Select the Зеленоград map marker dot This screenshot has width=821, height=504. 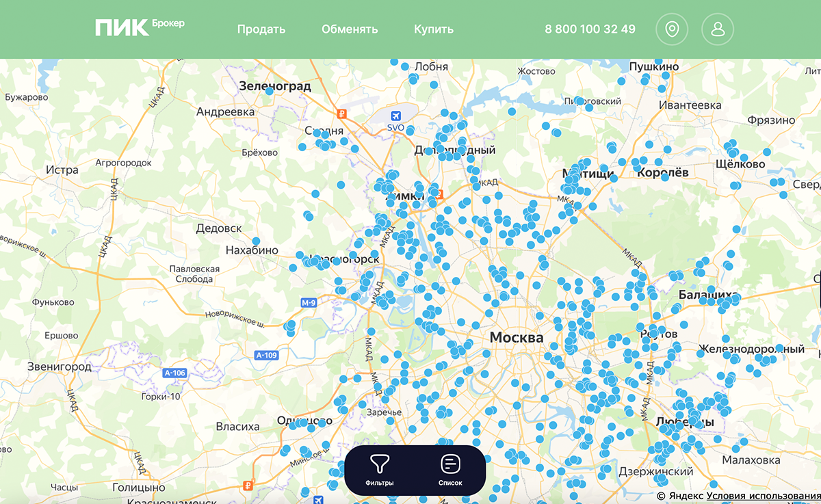point(270,90)
